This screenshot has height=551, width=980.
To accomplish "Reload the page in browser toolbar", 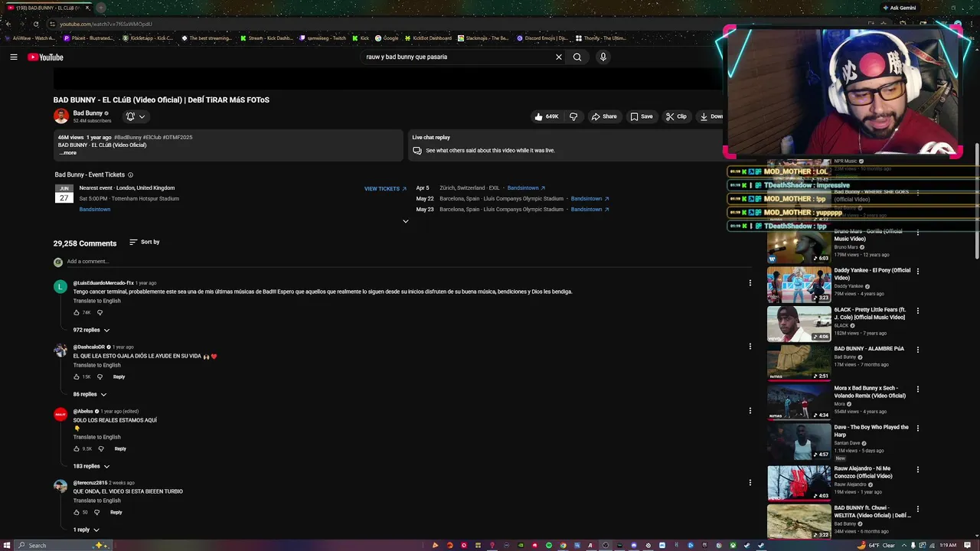I will 35,24.
